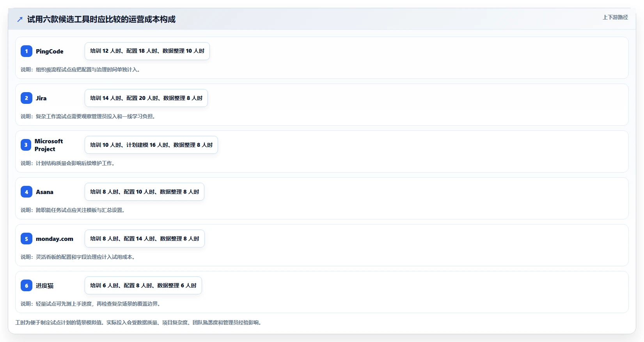Click the 进度猫 cost box '培训 6 人时'

[143, 285]
